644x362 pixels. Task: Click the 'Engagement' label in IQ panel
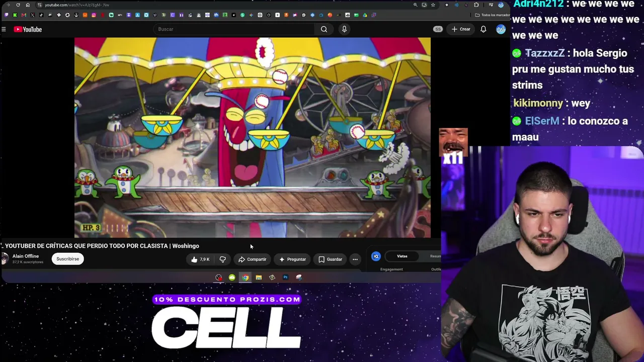click(391, 269)
